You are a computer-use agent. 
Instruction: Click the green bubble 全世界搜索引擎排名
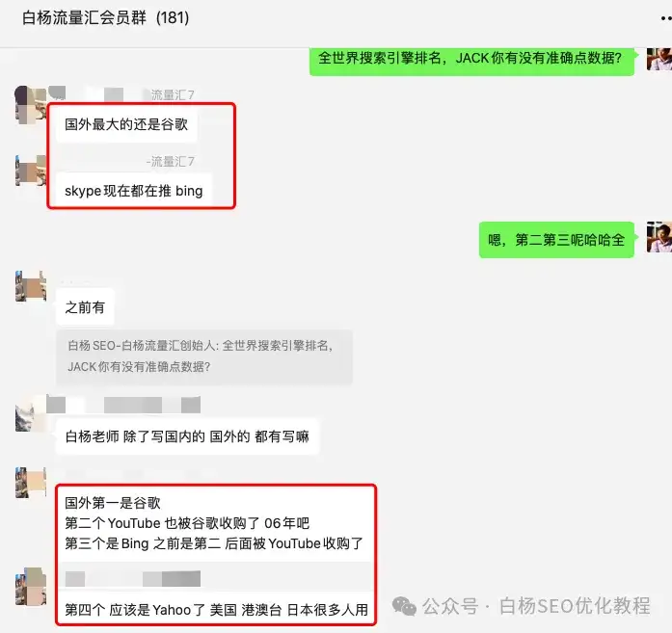tap(471, 59)
